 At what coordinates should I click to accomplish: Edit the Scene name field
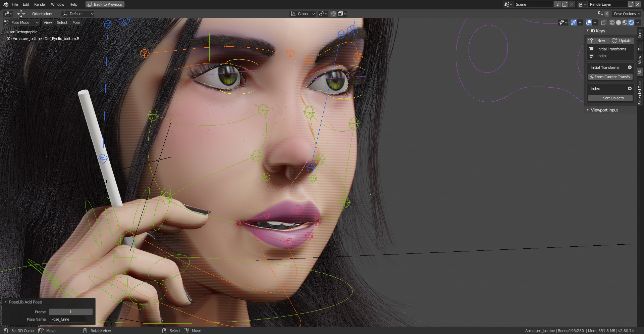coord(533,4)
